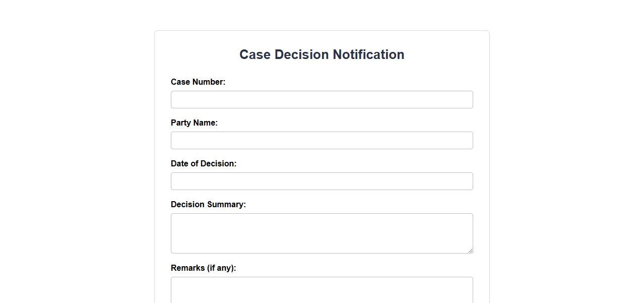The width and height of the screenshot is (644, 303).
Task: Select the Date of Decision field
Action: pos(321,181)
